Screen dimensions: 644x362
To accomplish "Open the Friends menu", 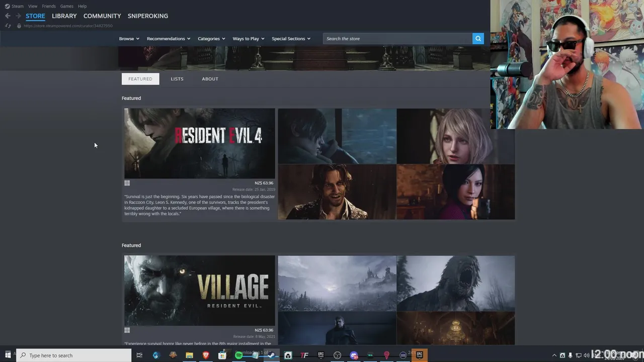I will point(49,6).
